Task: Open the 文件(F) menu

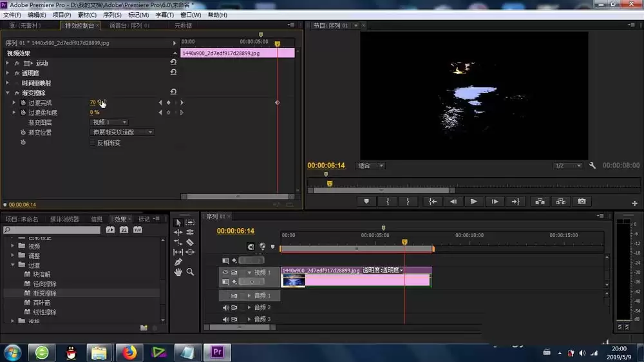Action: [12, 15]
